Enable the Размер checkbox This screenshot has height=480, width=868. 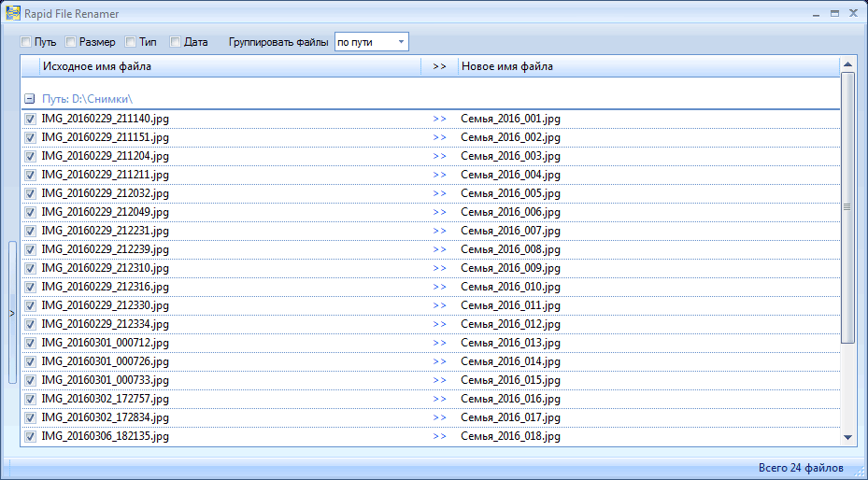coord(71,42)
